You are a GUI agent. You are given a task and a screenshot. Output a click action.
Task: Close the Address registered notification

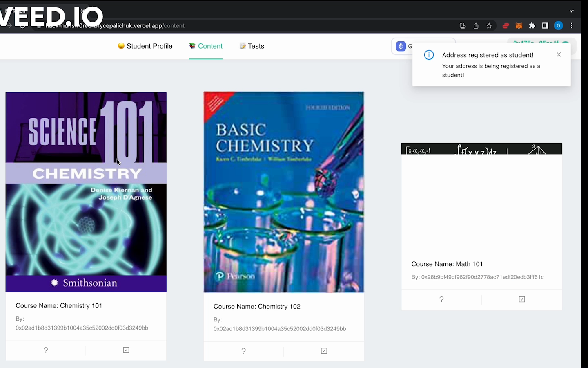(x=559, y=54)
